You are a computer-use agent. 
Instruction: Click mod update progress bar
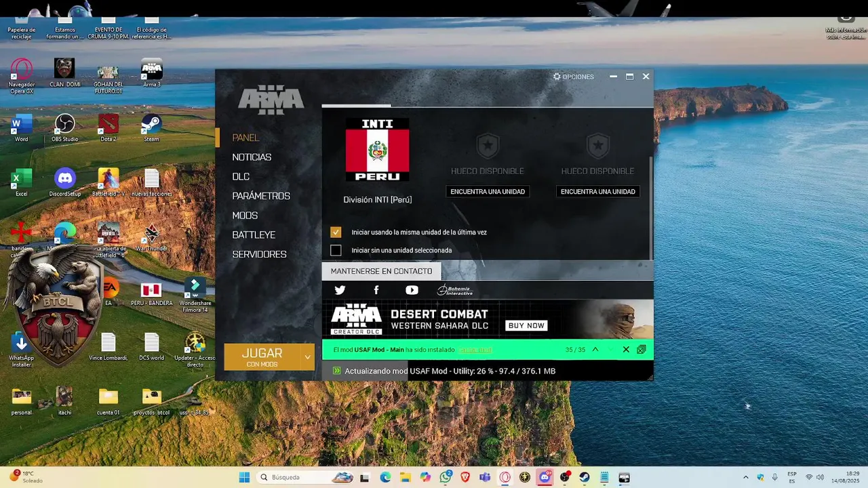(487, 371)
